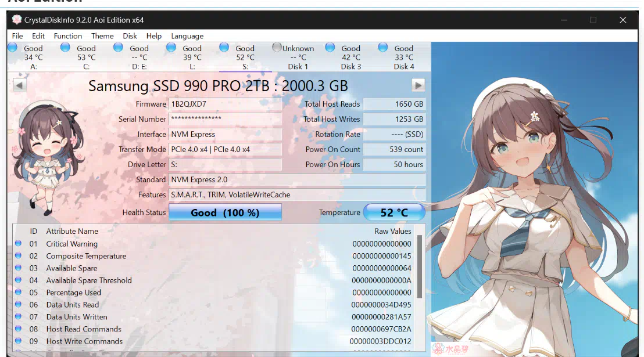Select the Disk 4 status orb
The width and height of the screenshot is (644, 357).
383,47
